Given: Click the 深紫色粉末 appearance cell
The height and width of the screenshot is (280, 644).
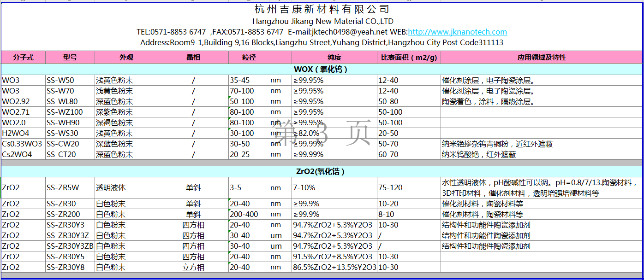Looking at the screenshot, I should [x=126, y=112].
